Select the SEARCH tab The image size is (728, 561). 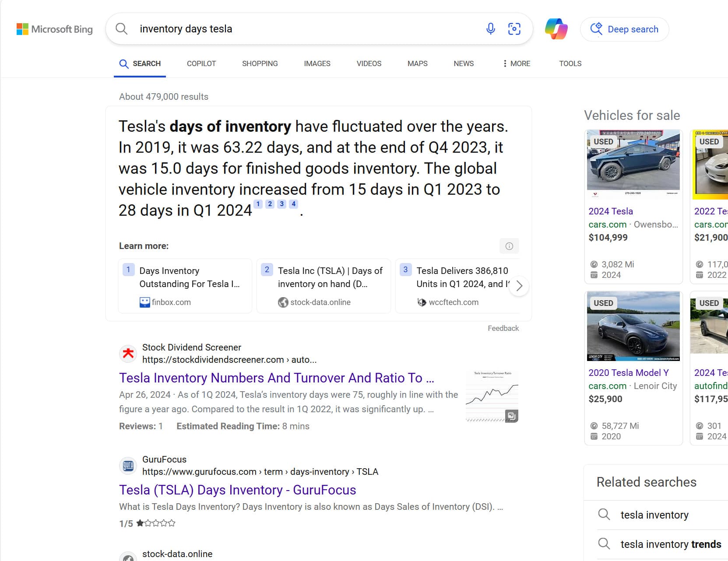[140, 64]
